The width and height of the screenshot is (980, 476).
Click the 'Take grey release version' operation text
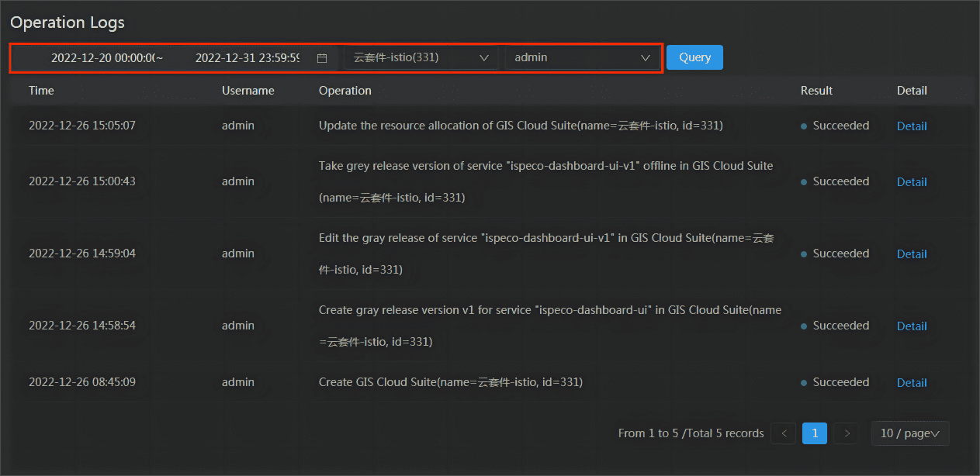(546, 181)
